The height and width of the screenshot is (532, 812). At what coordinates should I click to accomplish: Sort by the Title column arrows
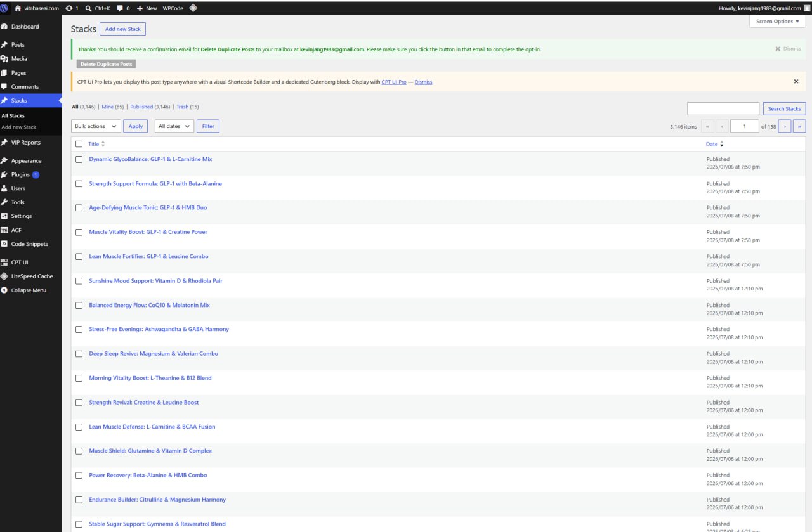[103, 144]
